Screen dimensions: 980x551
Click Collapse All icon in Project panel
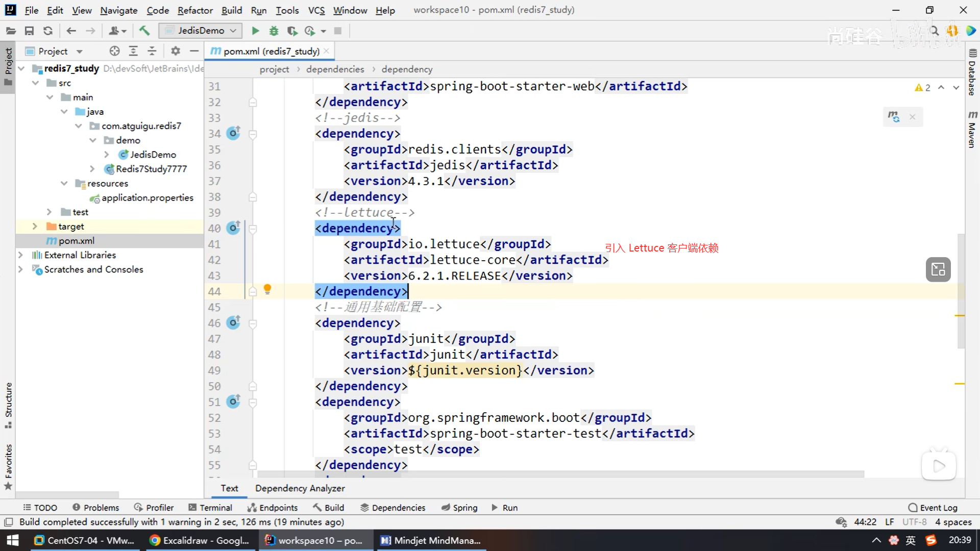point(152,51)
